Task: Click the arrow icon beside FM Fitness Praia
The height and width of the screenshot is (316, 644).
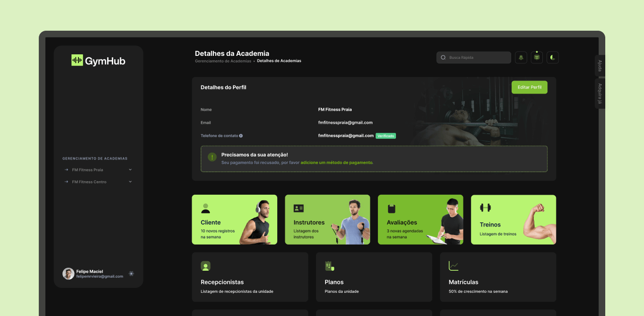Action: pos(66,170)
